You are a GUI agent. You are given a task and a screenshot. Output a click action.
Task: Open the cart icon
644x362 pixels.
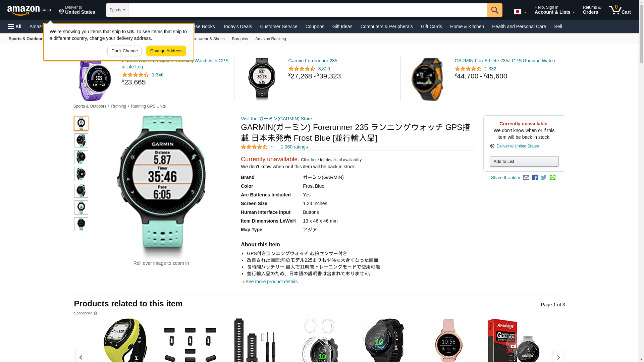(x=620, y=10)
